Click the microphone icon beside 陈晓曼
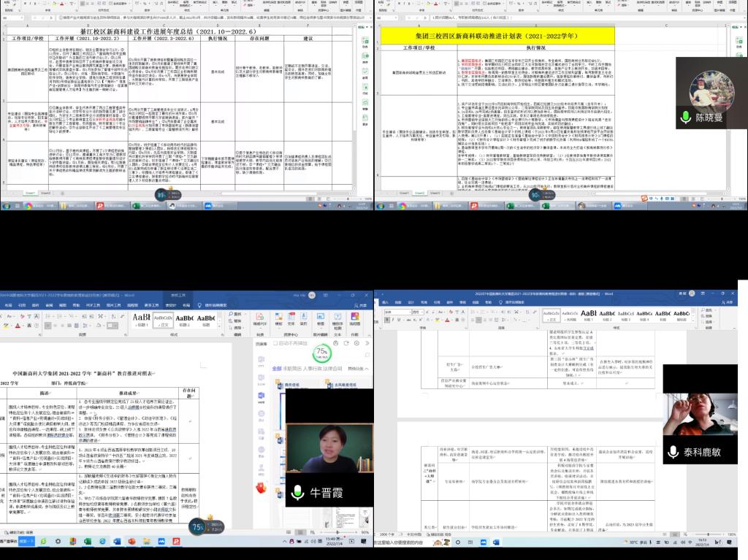Viewport: 748px width, 560px height. 687,117
